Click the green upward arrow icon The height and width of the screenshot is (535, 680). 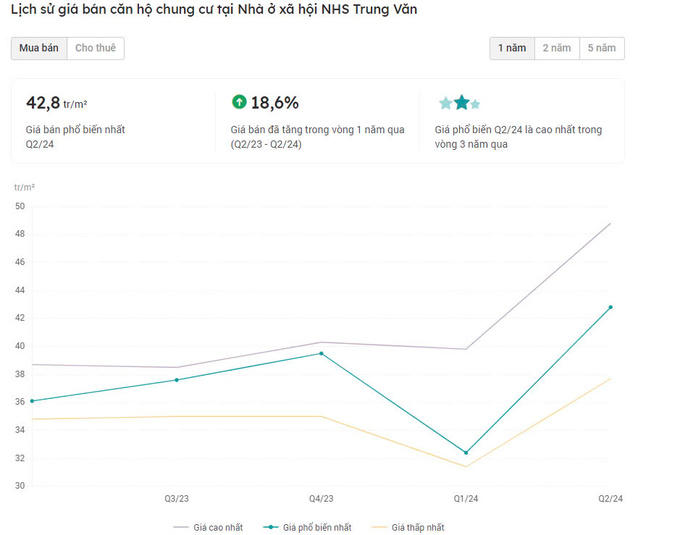(x=239, y=102)
